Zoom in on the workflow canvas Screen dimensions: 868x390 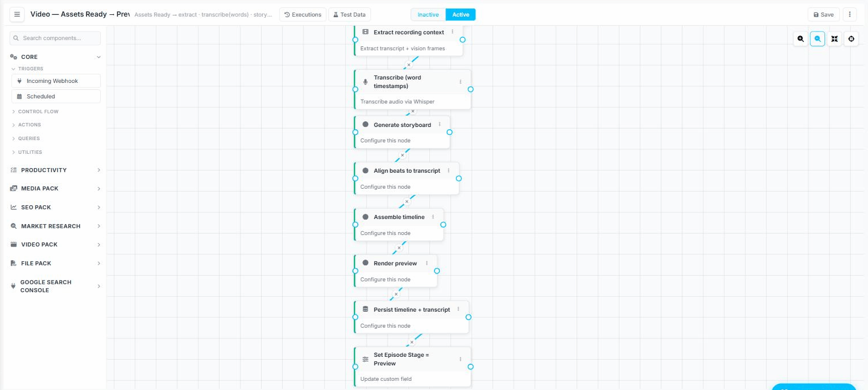(800, 39)
